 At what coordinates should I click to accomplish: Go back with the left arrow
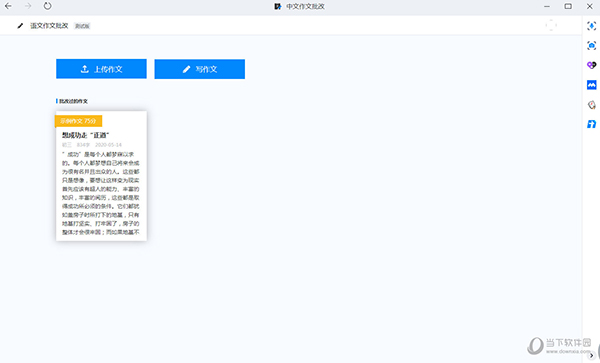(8, 6)
